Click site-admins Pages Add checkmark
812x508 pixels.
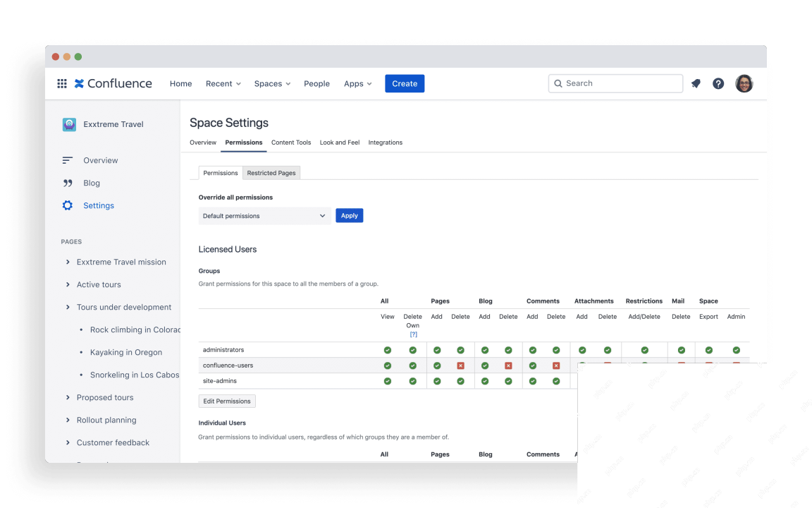437,381
